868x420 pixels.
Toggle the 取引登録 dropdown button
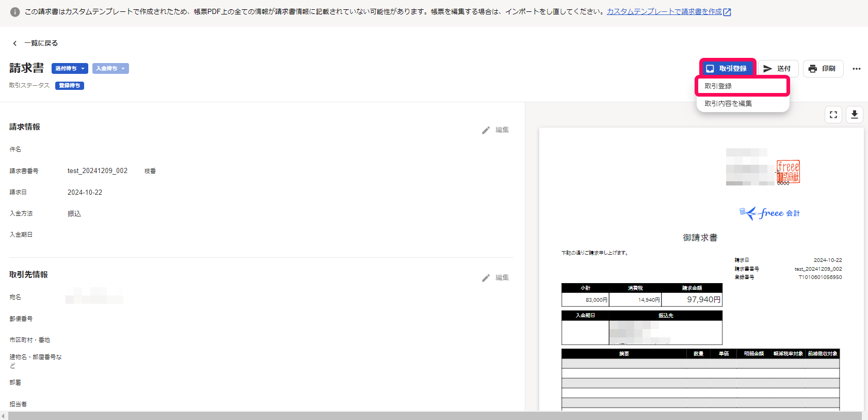(x=727, y=69)
